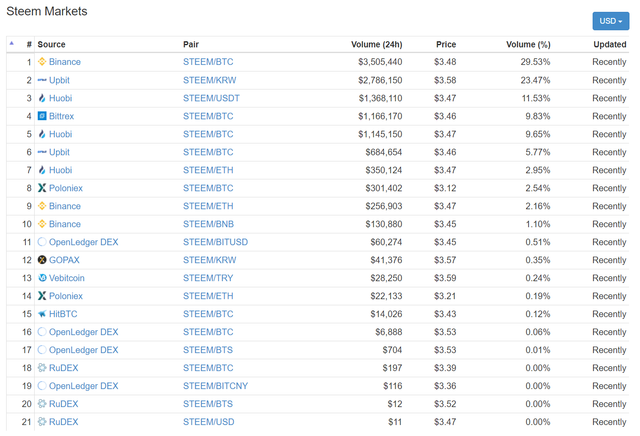Select the volume value $2,786,150
This screenshot has width=640, height=436.
tap(380, 80)
